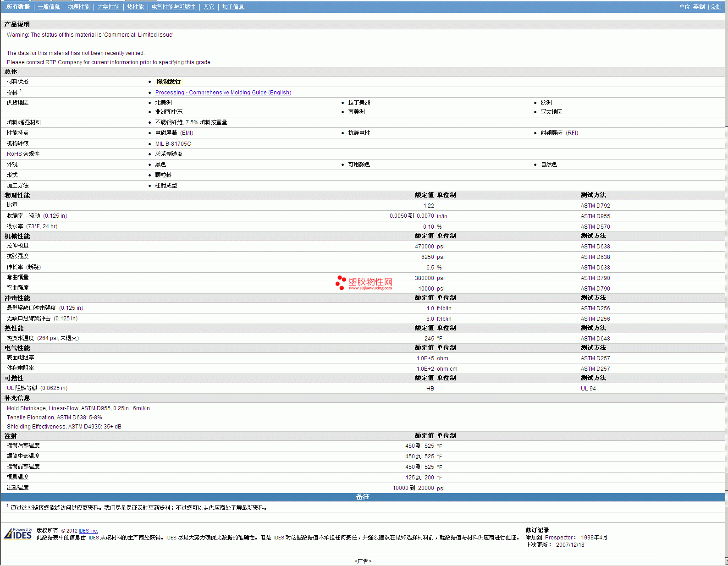Click the UL 94 test method

point(588,389)
